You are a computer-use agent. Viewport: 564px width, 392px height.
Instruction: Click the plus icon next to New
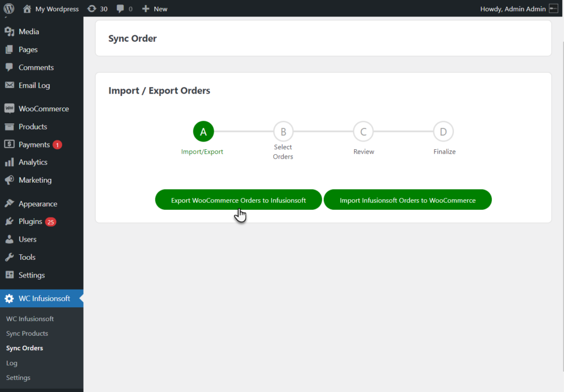click(145, 9)
